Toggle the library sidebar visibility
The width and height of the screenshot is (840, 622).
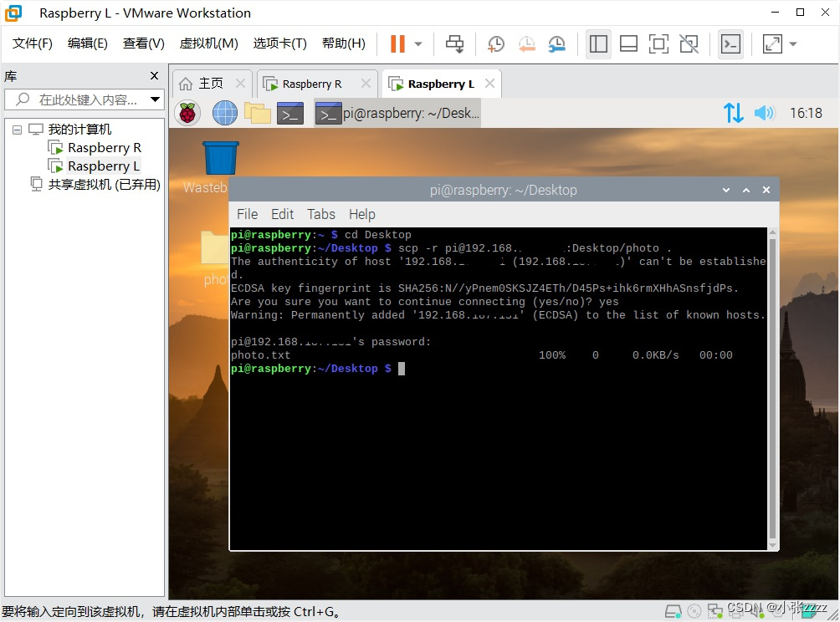pos(597,43)
